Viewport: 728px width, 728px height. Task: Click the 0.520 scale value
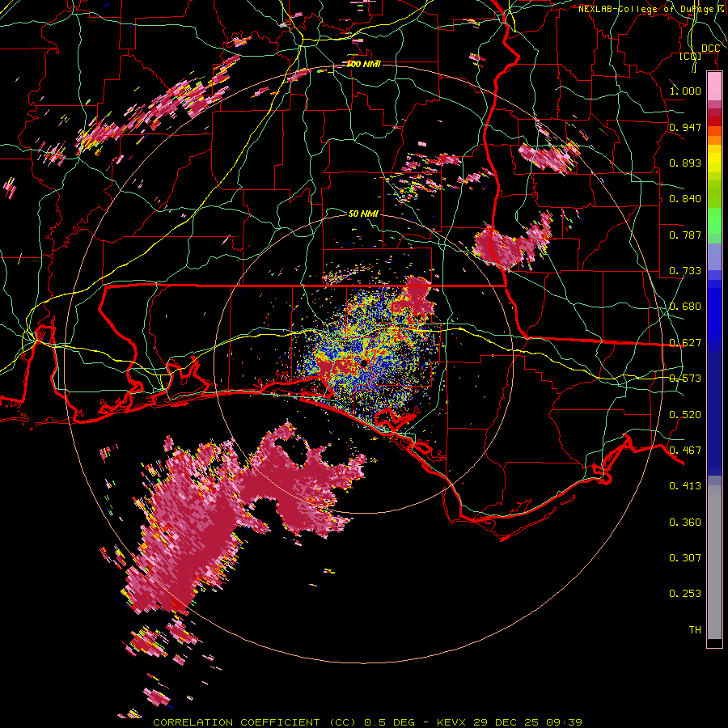tap(685, 414)
